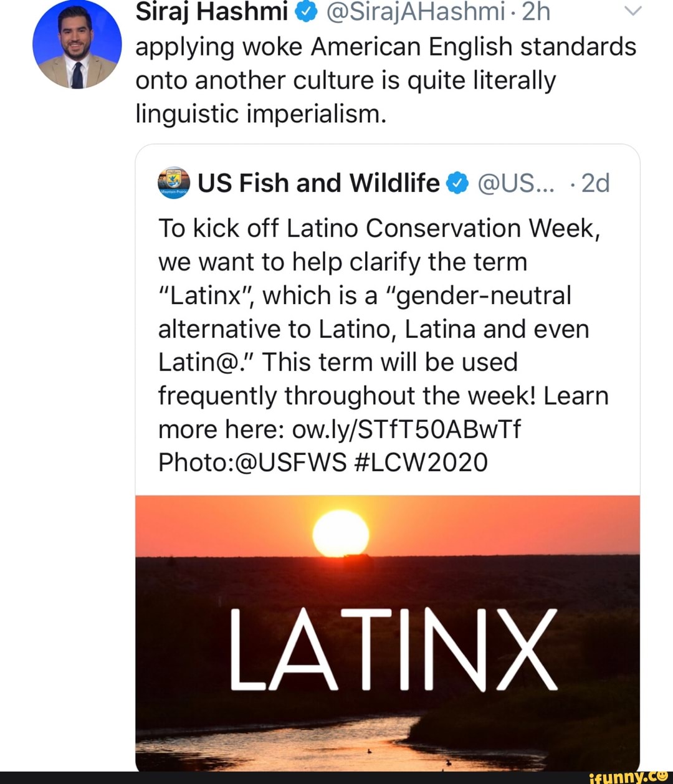The width and height of the screenshot is (673, 784).
Task: Select the 2d timestamp on the embedded tweet
Action: point(594,183)
